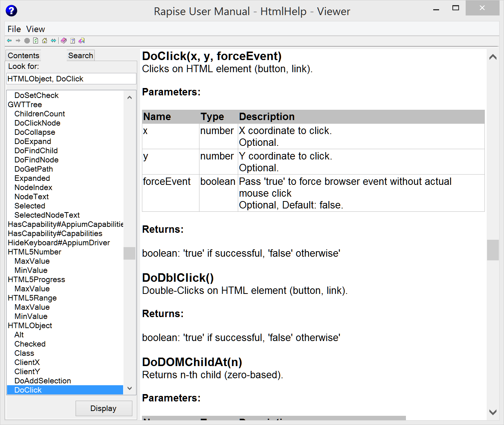Viewport: 504px width, 425px height.
Task: Switch to the Contents tab
Action: click(24, 56)
